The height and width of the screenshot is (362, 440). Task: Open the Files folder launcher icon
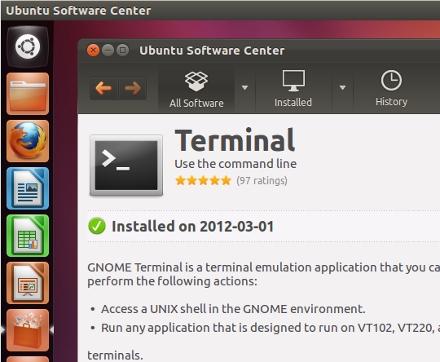(x=28, y=94)
